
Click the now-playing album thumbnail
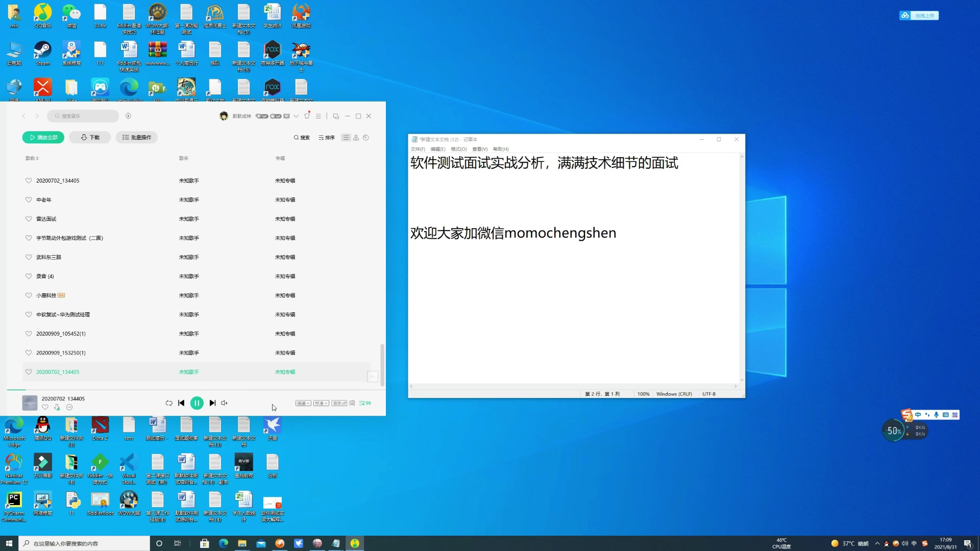[30, 403]
